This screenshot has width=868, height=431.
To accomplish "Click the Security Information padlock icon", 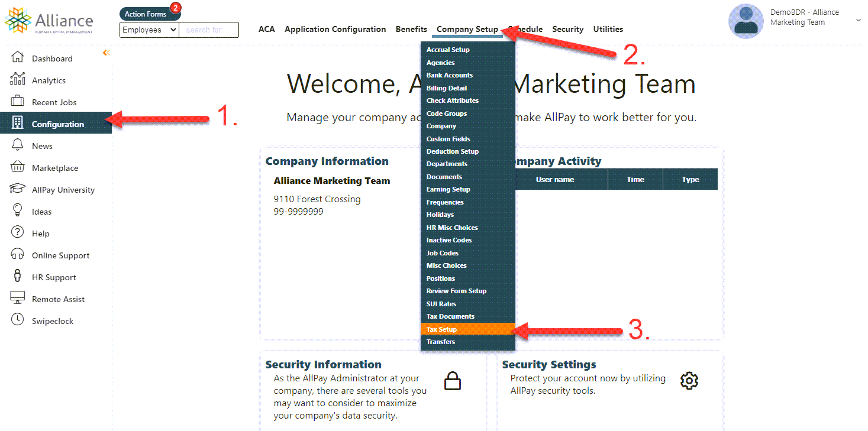I will click(x=453, y=381).
